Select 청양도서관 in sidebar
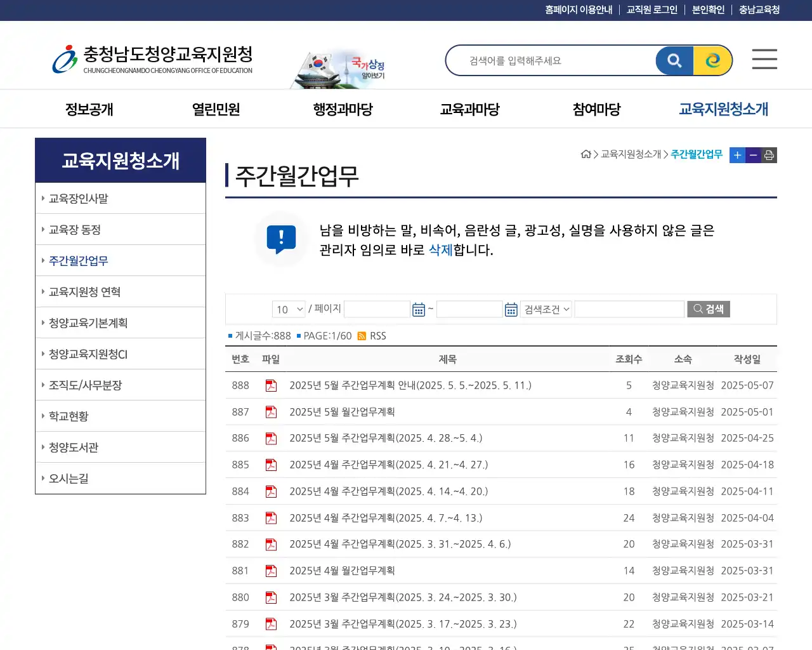 click(x=121, y=448)
